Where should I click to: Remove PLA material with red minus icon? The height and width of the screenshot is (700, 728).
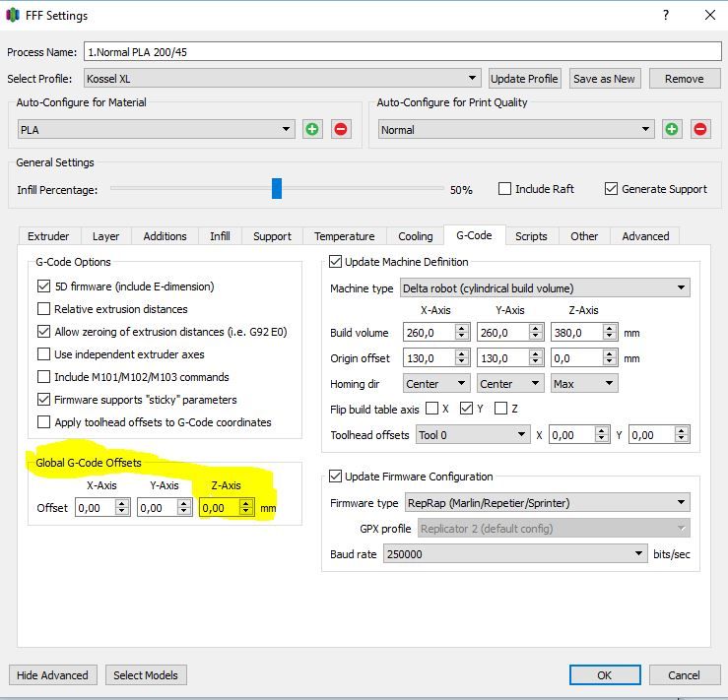[341, 129]
